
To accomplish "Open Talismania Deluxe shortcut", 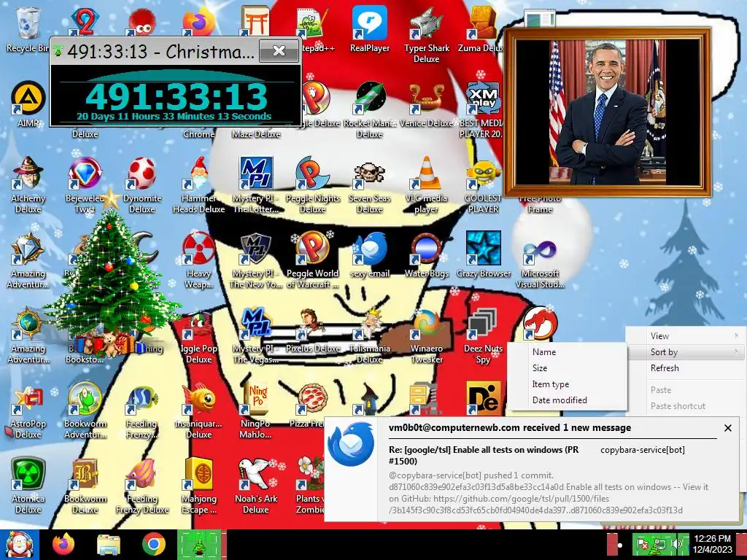I will coord(370,335).
